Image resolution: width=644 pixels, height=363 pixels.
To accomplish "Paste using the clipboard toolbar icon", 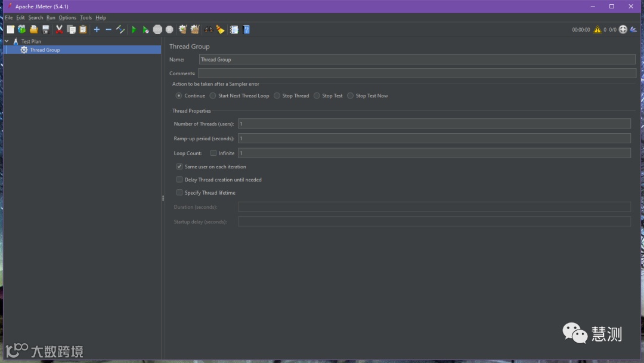I will click(83, 29).
